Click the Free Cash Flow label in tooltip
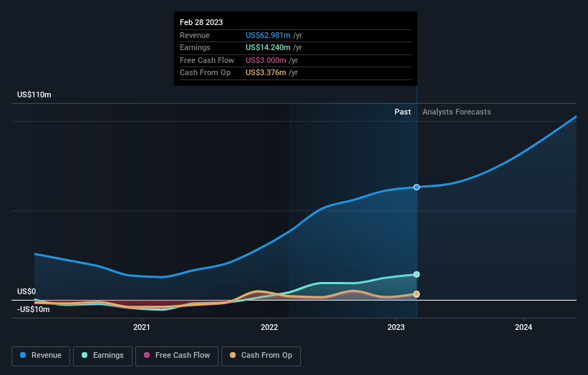This screenshot has width=588, height=375. (x=207, y=60)
